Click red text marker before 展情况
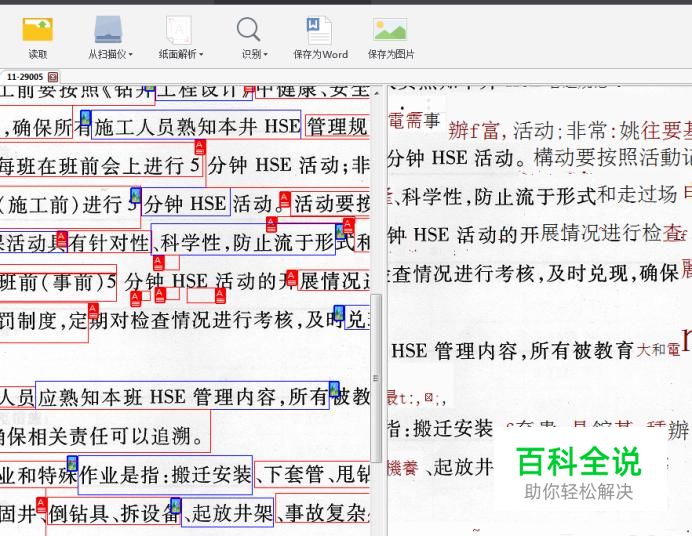The width and height of the screenshot is (692, 536). (x=292, y=277)
